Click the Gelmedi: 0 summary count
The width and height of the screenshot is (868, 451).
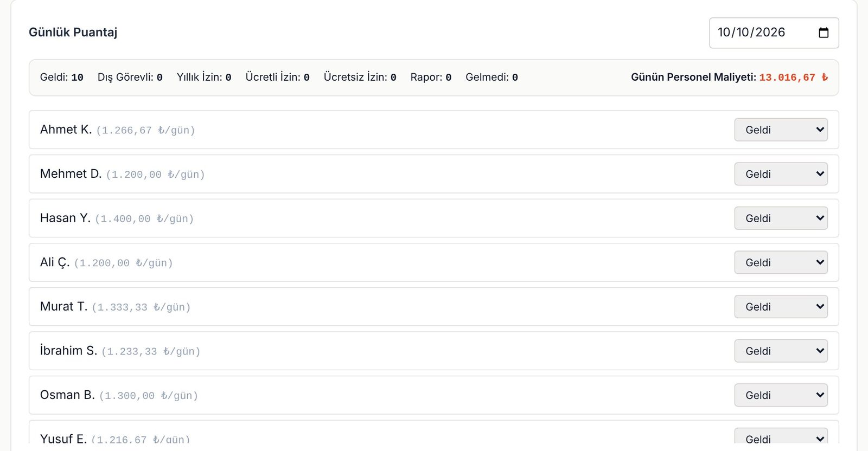[x=492, y=78]
